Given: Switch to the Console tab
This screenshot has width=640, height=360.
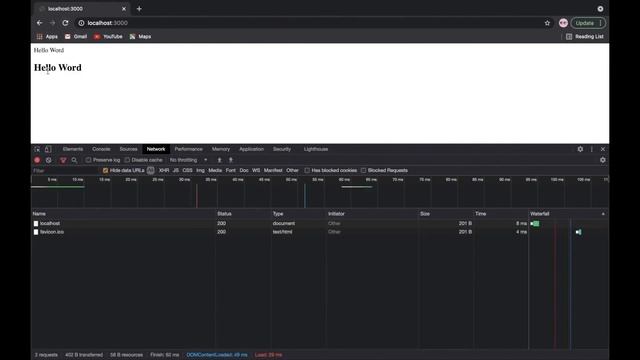Looking at the screenshot, I should 101,149.
